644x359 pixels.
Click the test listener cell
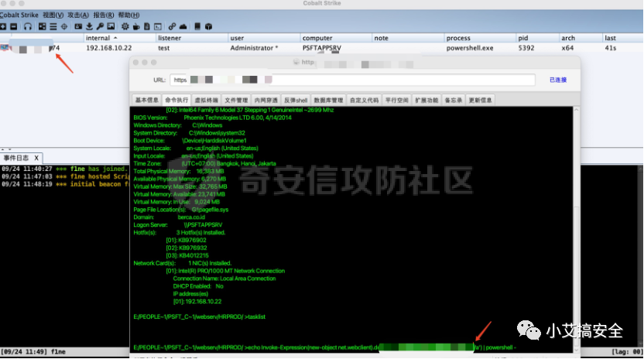click(x=164, y=48)
